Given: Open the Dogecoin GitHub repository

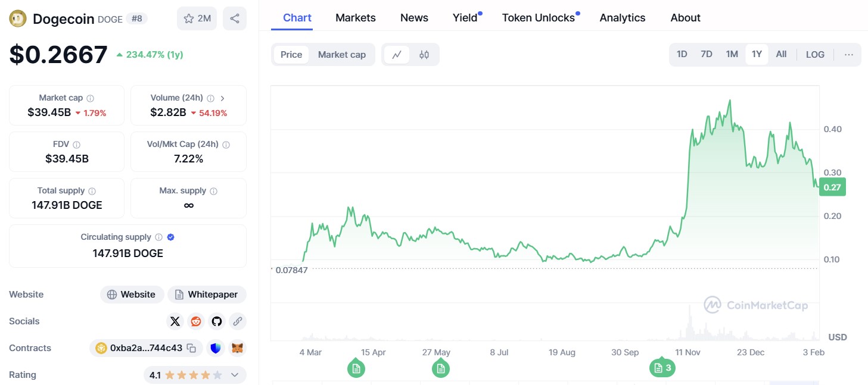Looking at the screenshot, I should (216, 321).
